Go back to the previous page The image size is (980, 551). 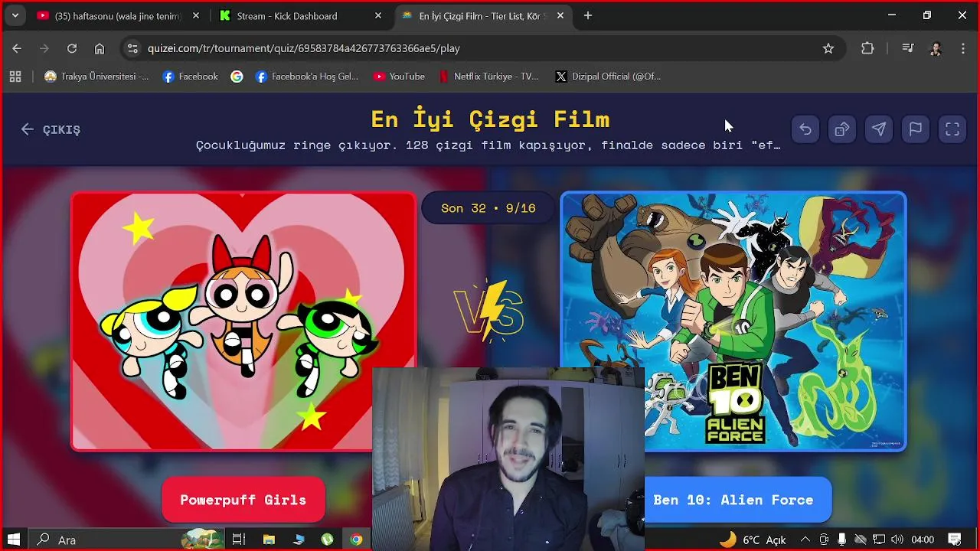pos(17,48)
